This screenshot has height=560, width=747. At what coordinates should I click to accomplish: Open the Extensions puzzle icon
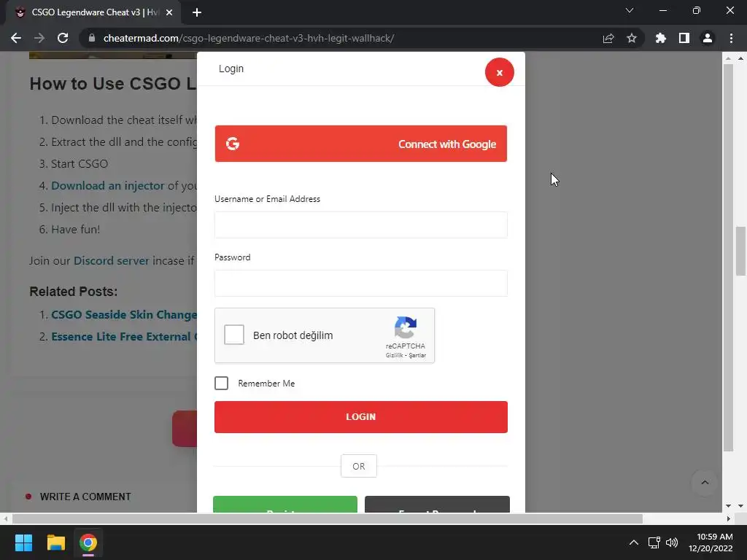(661, 38)
